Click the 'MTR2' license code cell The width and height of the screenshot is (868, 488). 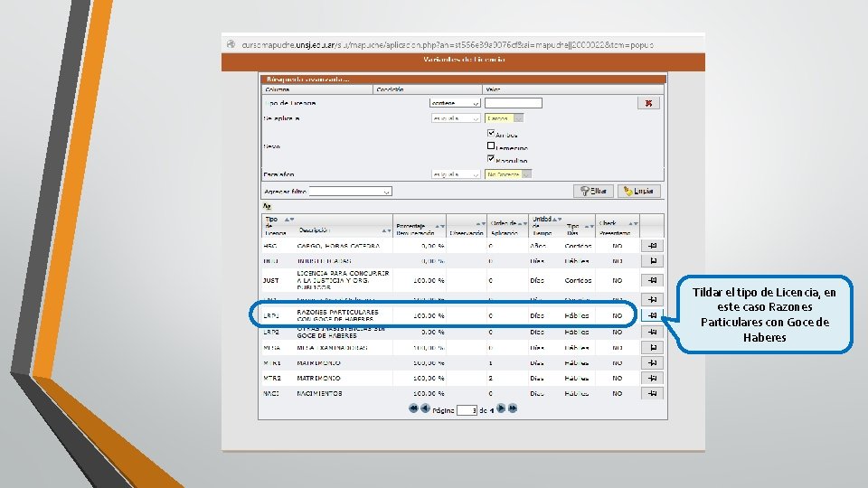click(x=272, y=379)
